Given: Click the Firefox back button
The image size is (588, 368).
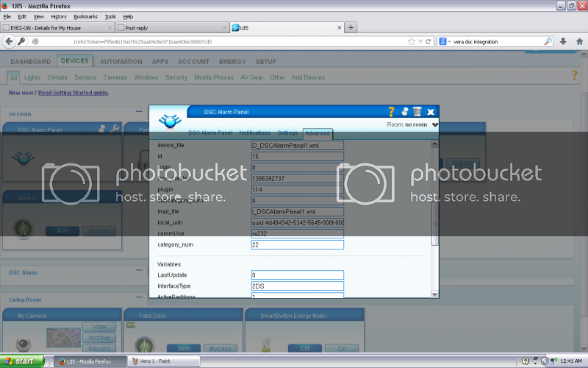Looking at the screenshot, I should pyautogui.click(x=9, y=42).
